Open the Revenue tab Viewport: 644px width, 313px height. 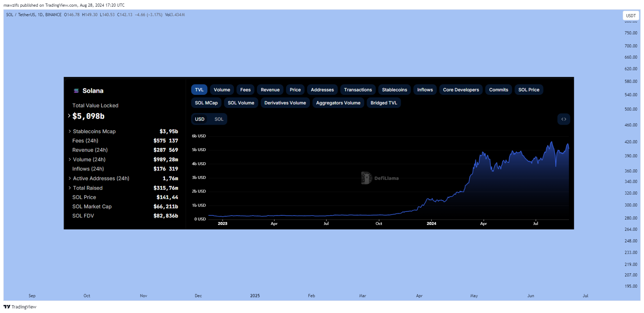coord(270,90)
